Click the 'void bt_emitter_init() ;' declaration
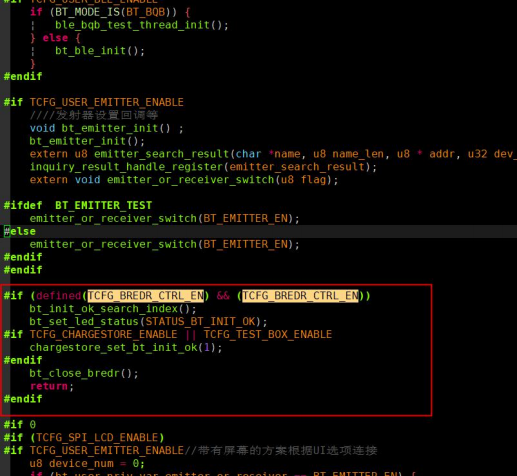This screenshot has width=517, height=476. (x=107, y=128)
